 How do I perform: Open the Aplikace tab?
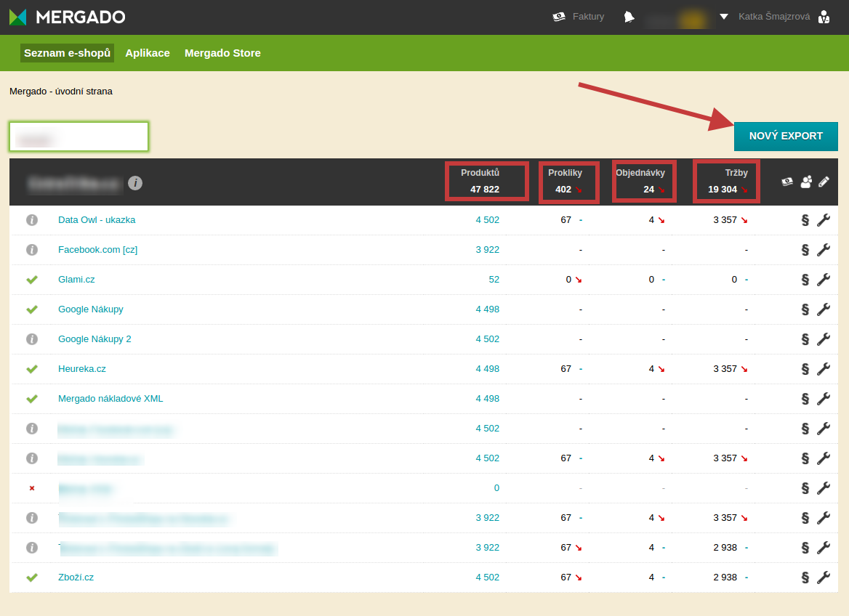point(148,53)
